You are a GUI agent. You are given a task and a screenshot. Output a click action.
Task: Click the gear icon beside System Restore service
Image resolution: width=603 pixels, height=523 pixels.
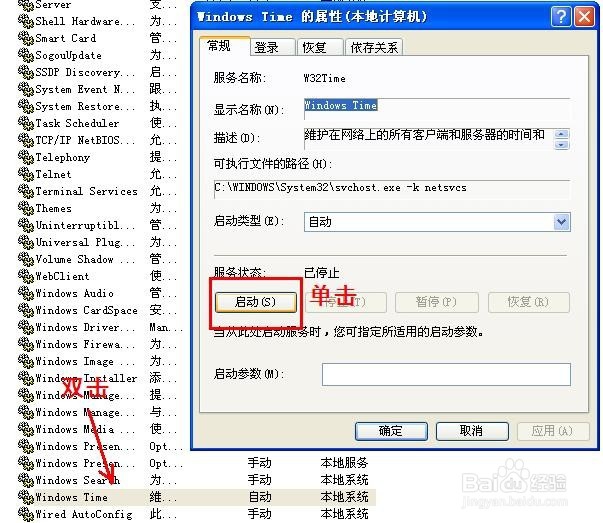[x=26, y=106]
